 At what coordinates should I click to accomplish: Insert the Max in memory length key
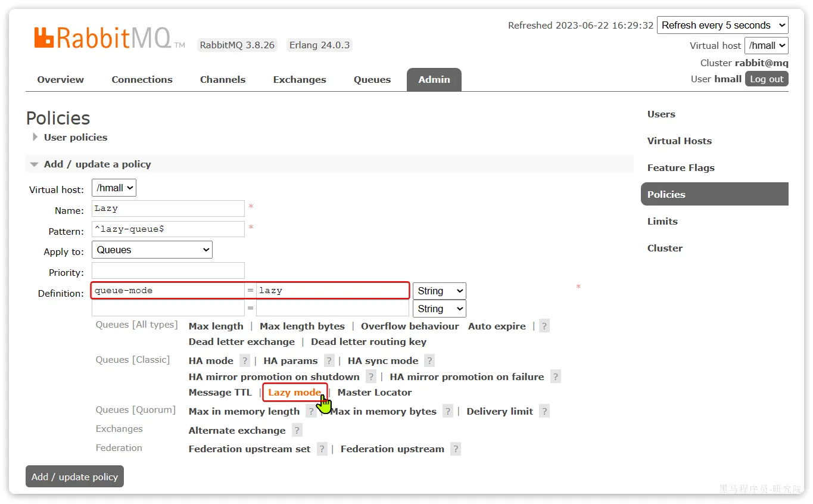coord(244,411)
